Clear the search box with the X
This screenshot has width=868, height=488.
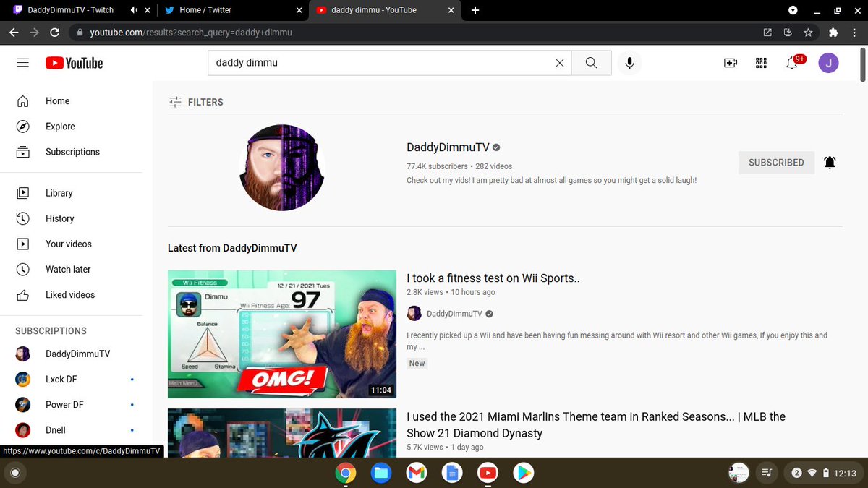[559, 63]
